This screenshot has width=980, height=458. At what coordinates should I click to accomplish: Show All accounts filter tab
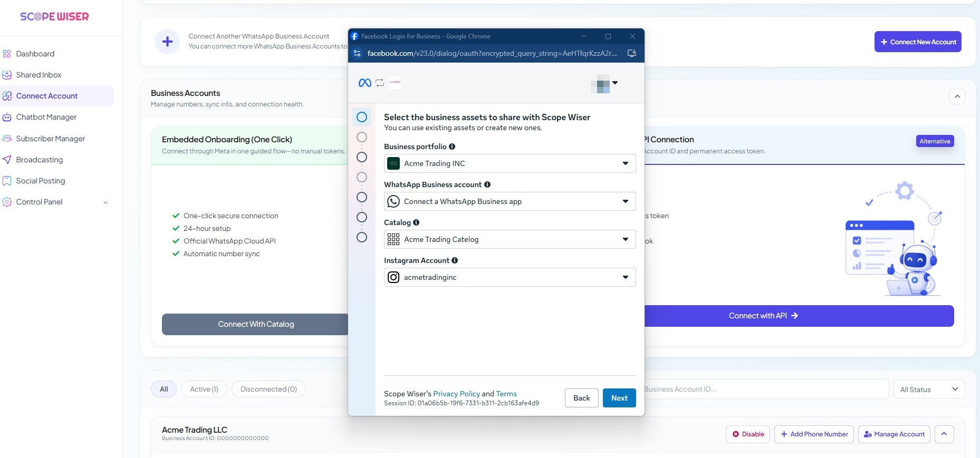(164, 389)
